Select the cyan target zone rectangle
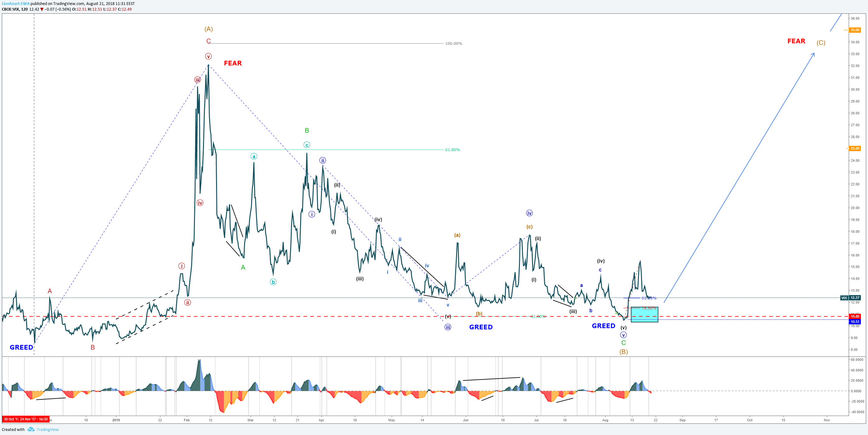Screen dimensions: 868x435 (644, 314)
